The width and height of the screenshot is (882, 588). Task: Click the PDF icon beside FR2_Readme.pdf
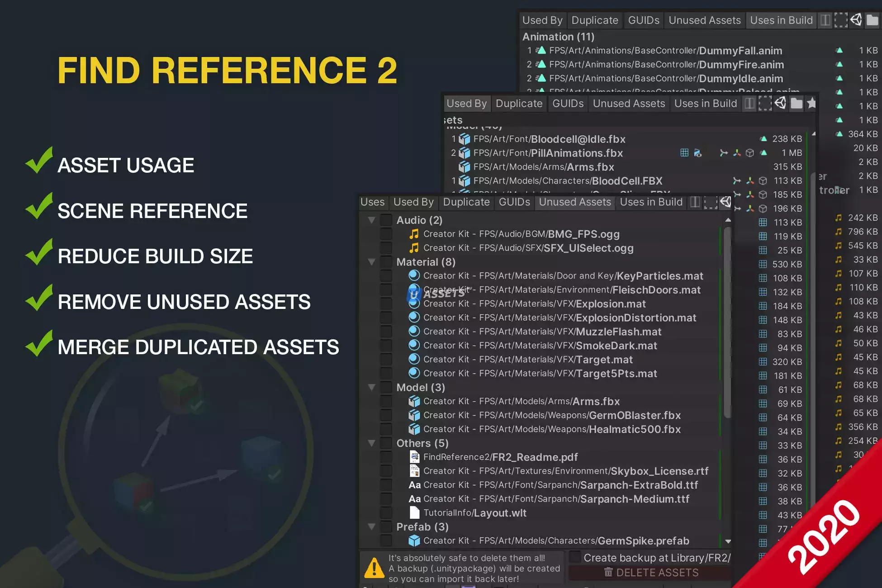click(x=414, y=457)
